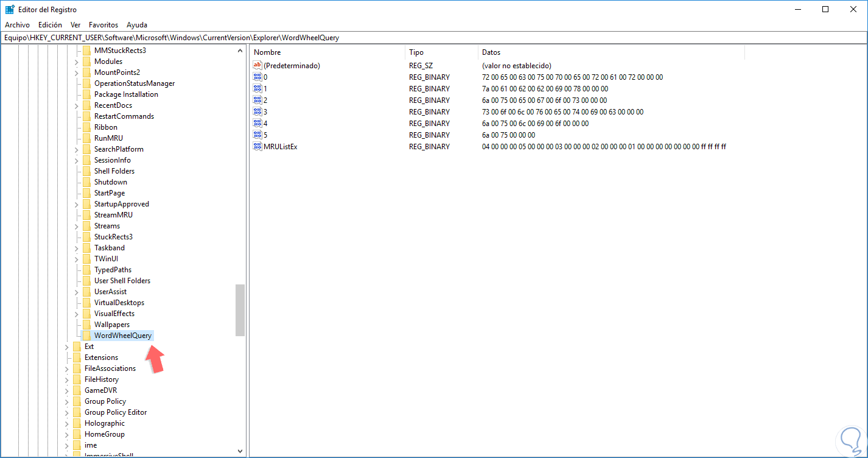Select the binary icon of value 2

(257, 100)
